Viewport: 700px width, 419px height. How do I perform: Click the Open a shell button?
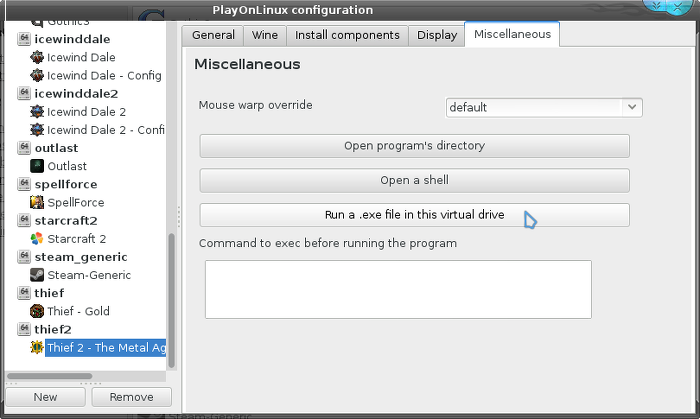[x=414, y=180]
